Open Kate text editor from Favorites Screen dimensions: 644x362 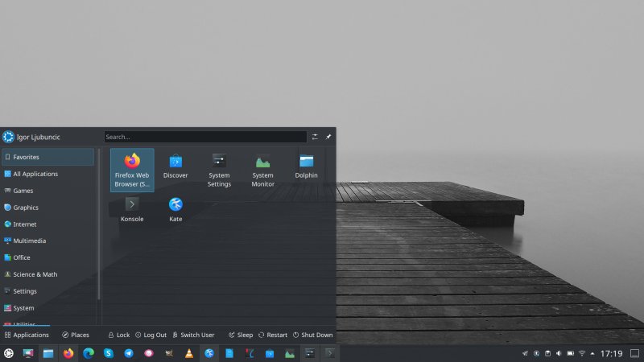click(175, 210)
